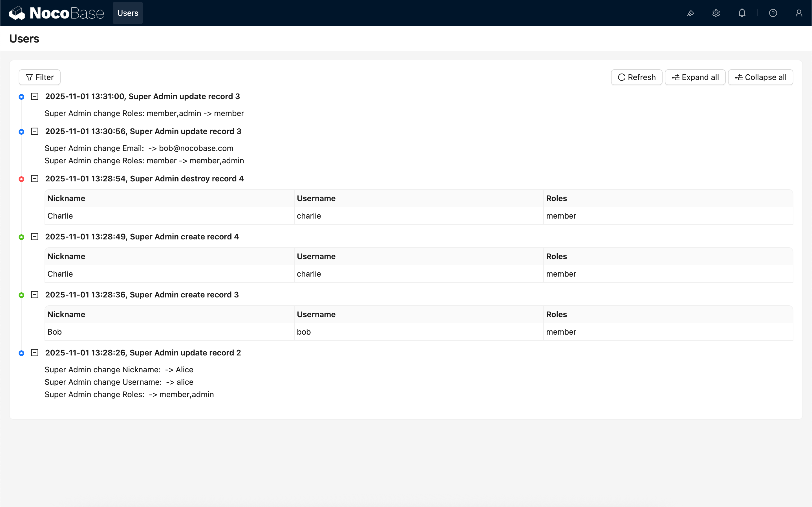Click the blue dot of 13:28:26 update

coord(21,353)
